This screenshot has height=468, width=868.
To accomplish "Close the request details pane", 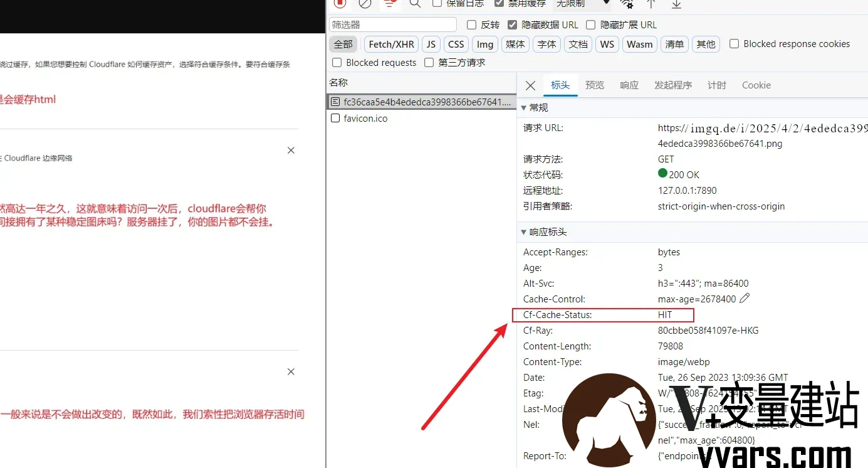I will (x=531, y=85).
